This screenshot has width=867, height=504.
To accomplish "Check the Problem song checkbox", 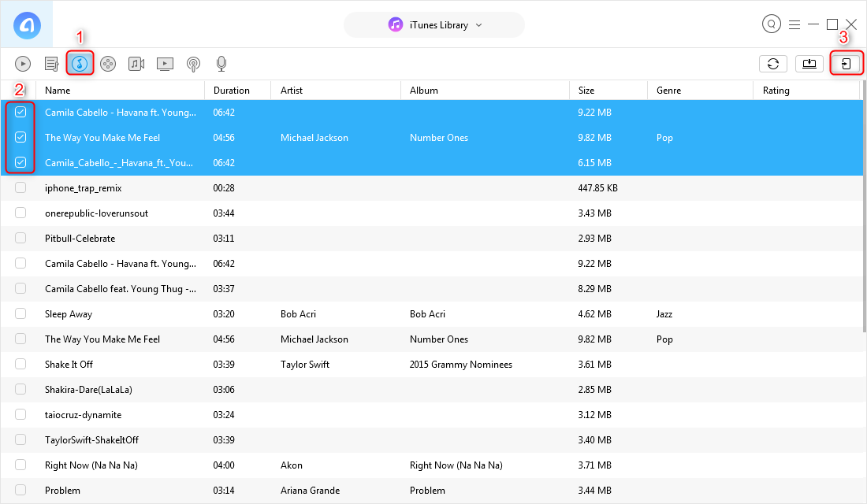I will [x=20, y=490].
